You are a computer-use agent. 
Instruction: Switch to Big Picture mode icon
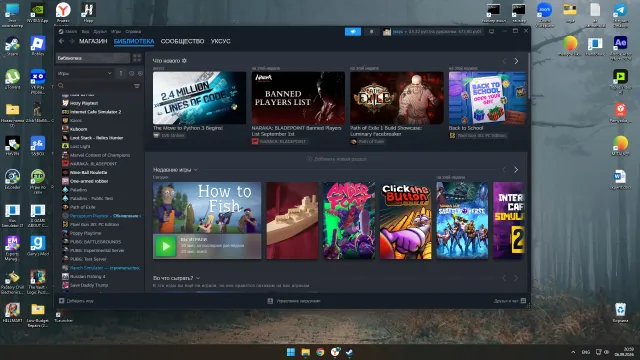coord(491,31)
